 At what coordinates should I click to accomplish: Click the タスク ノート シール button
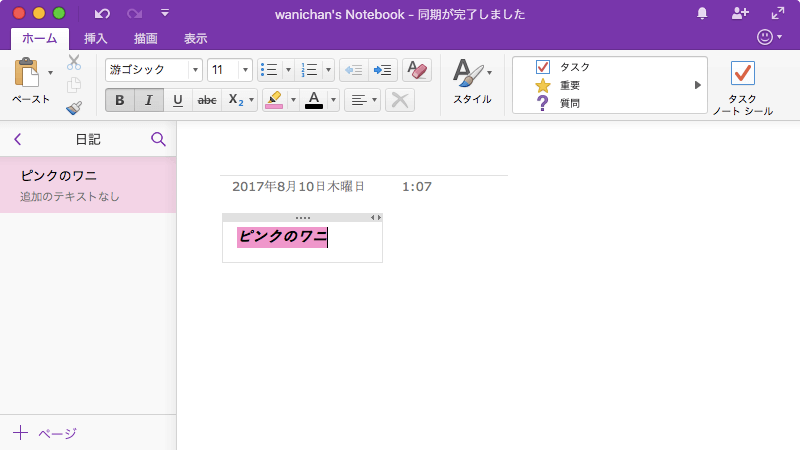[x=742, y=88]
